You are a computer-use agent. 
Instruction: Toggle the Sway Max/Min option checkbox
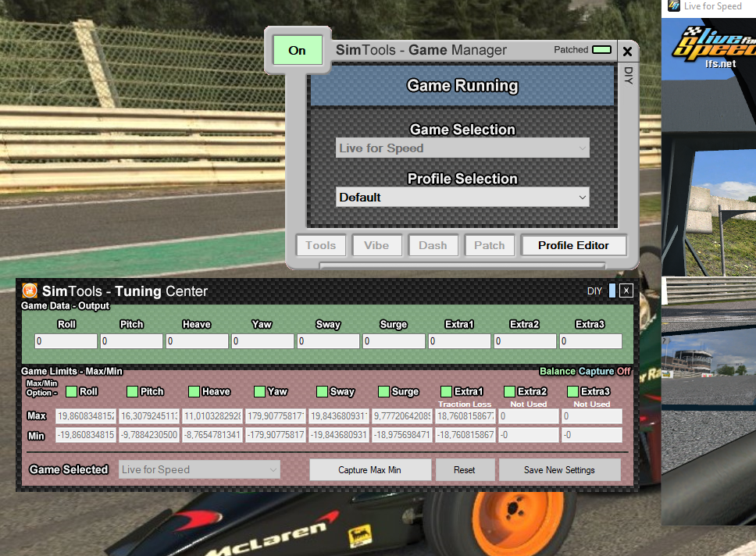pyautogui.click(x=322, y=391)
